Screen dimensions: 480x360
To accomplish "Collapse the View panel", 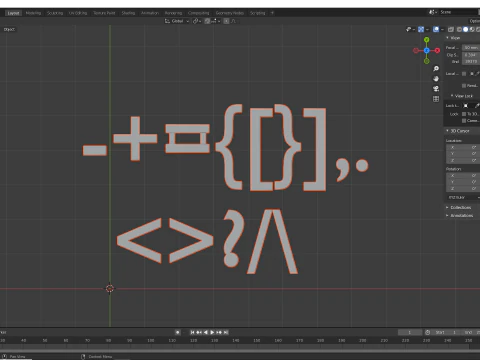I will pyautogui.click(x=447, y=38).
